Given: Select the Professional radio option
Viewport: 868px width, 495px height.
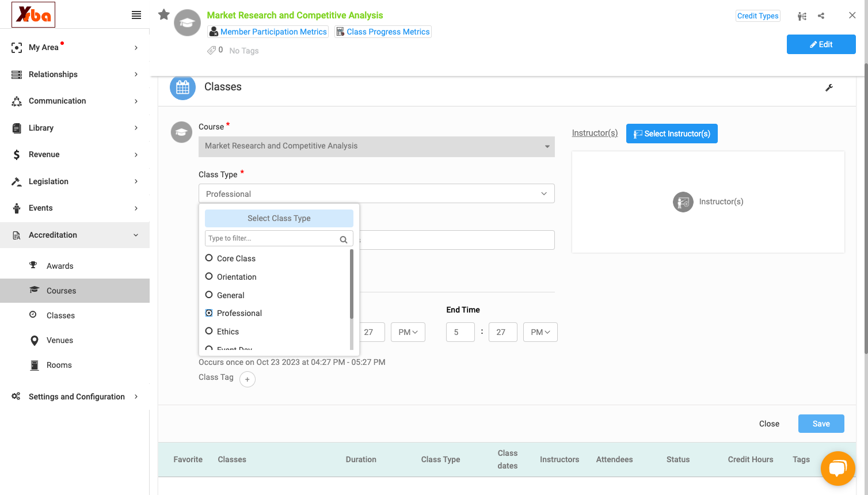Looking at the screenshot, I should click(209, 313).
